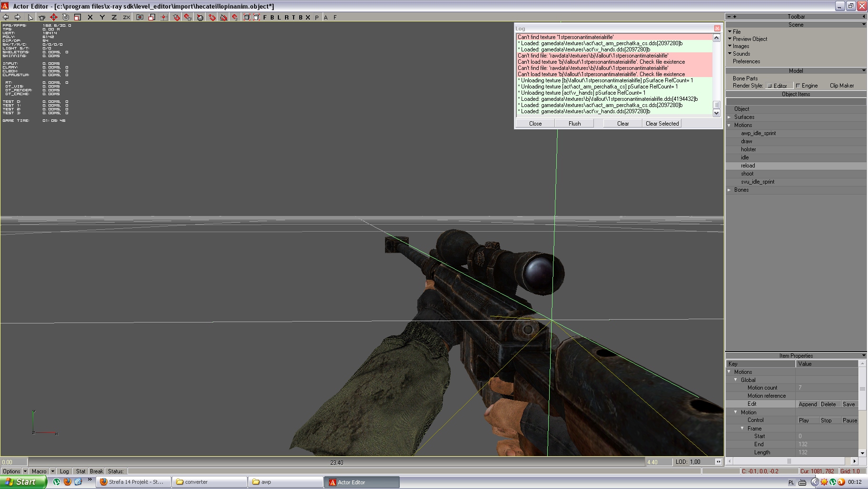The image size is (868, 489).
Task: Switch to Right view R button
Action: pos(286,17)
